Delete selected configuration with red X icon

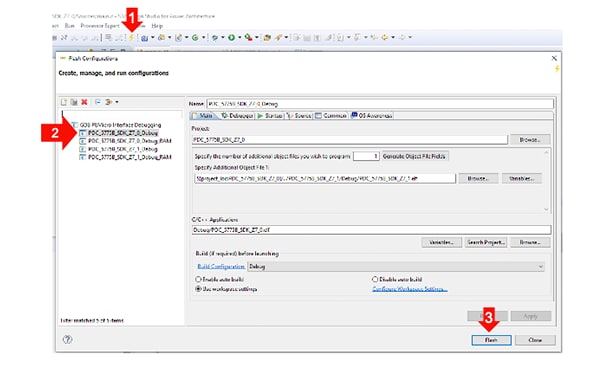(84, 102)
